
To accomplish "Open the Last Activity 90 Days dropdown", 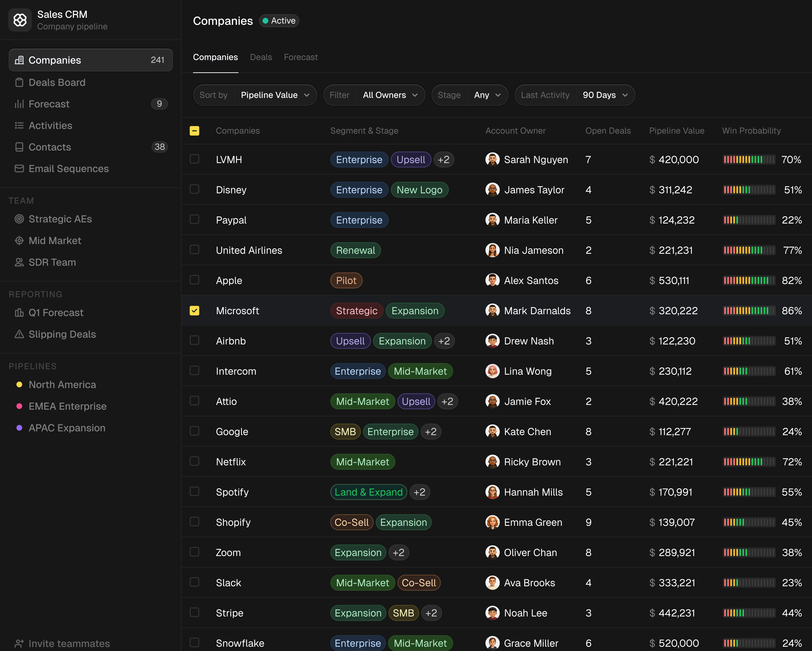I will (x=605, y=95).
